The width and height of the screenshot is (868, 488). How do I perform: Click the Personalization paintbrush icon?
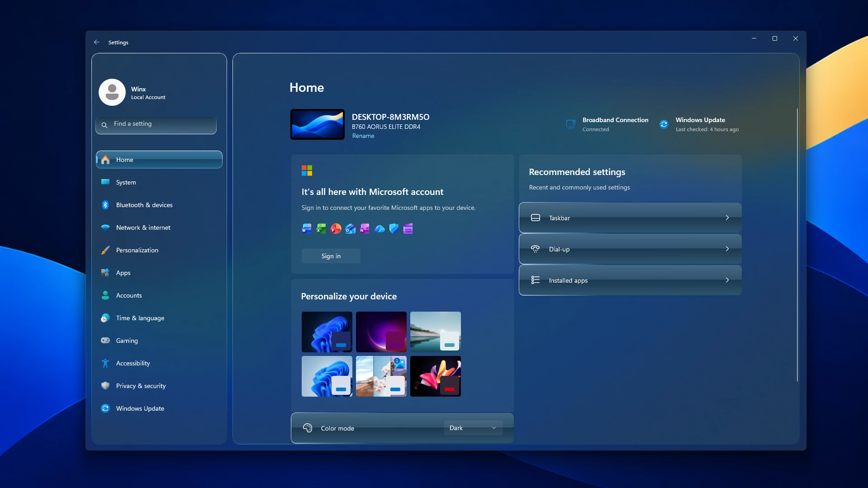tap(105, 250)
